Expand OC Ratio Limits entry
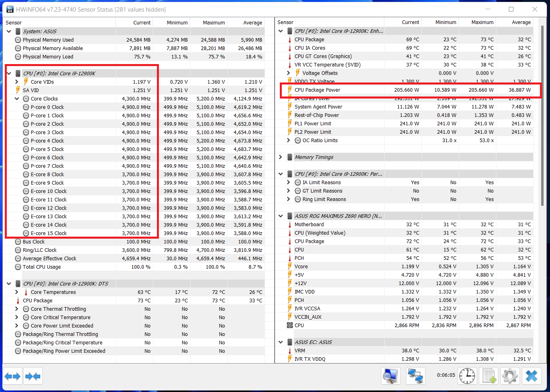 point(289,140)
